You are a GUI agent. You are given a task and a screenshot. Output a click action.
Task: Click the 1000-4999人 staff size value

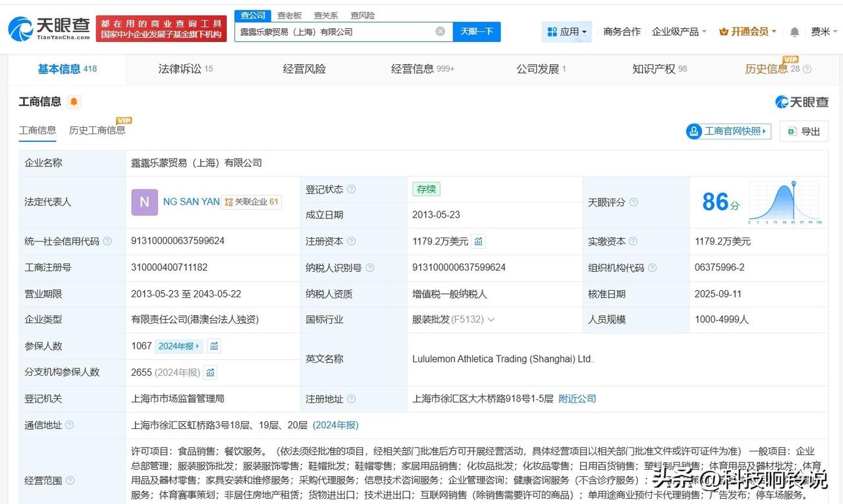pos(722,320)
